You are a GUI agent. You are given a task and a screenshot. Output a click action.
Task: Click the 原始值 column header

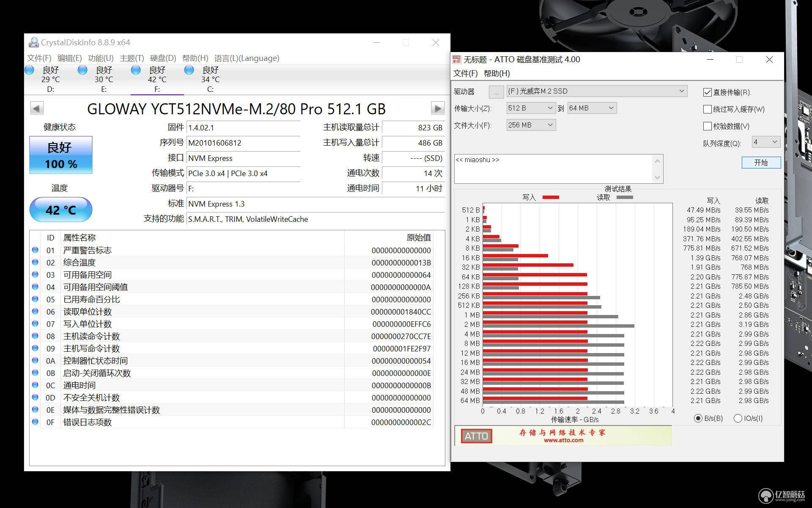(418, 237)
